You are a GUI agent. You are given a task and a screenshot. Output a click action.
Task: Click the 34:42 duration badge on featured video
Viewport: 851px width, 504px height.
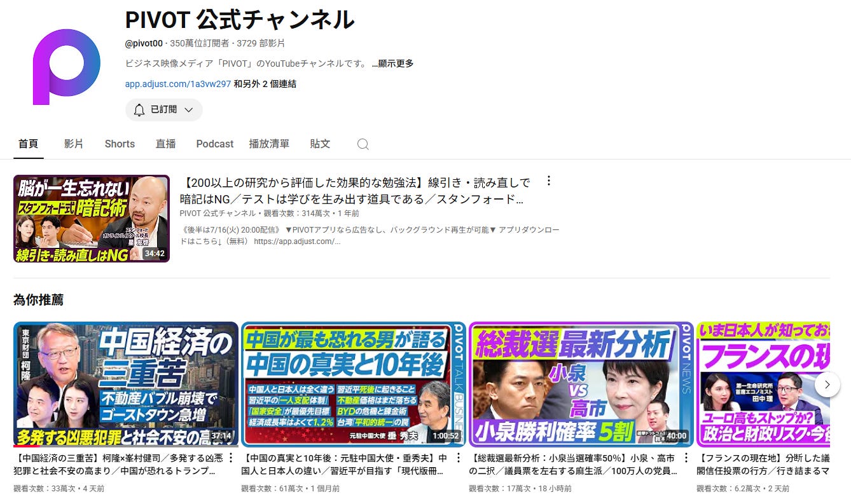155,254
